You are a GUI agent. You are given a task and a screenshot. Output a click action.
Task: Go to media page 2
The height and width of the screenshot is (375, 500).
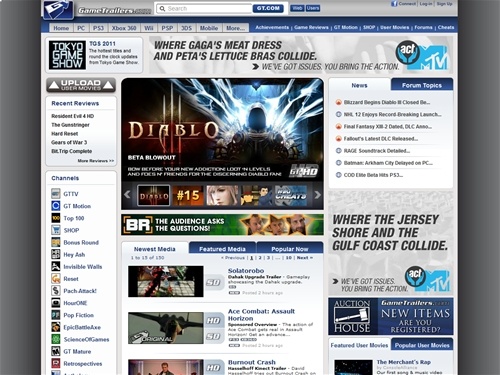coord(260,258)
